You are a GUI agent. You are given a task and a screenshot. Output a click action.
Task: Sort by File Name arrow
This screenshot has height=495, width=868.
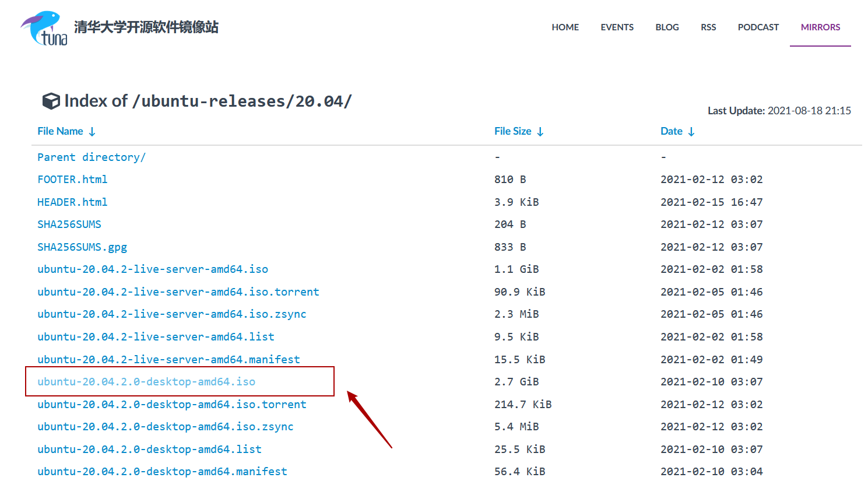click(x=92, y=132)
